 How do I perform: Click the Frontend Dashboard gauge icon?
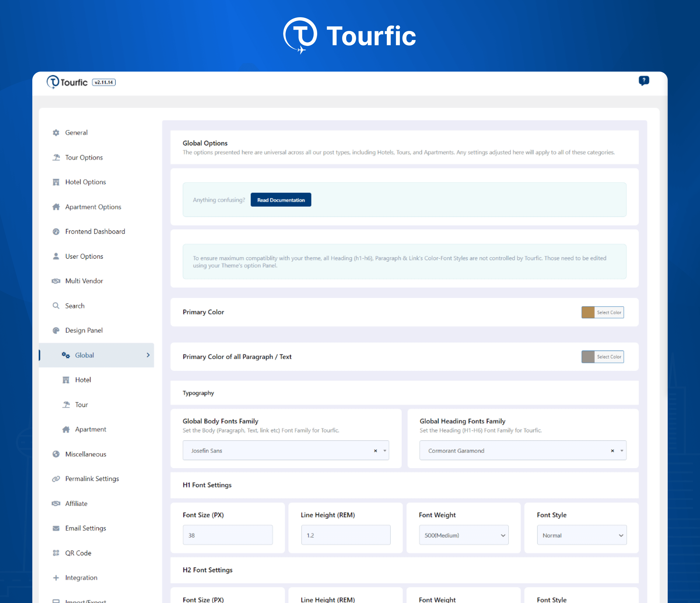point(56,232)
